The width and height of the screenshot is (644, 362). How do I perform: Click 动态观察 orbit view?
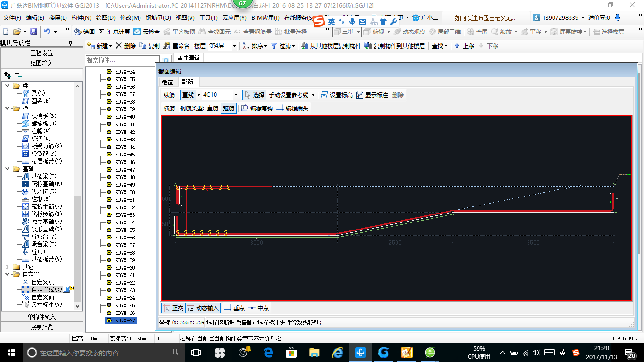click(x=409, y=32)
